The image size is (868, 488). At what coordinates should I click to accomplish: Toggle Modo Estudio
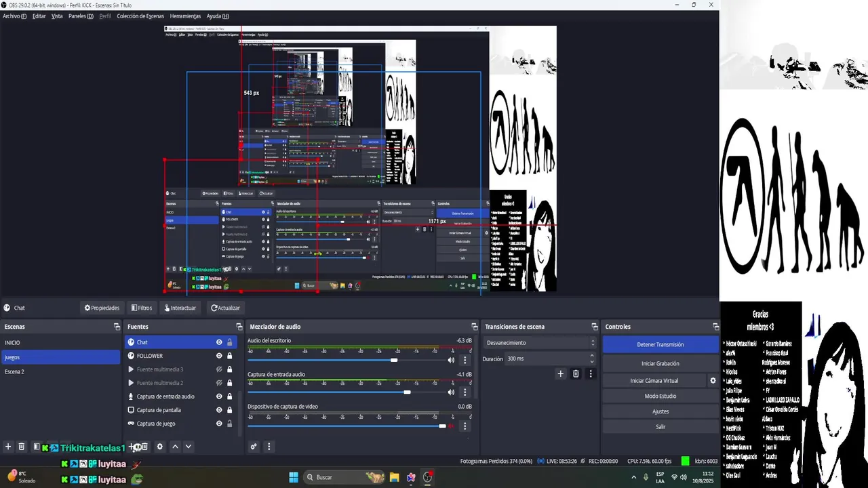click(x=660, y=396)
